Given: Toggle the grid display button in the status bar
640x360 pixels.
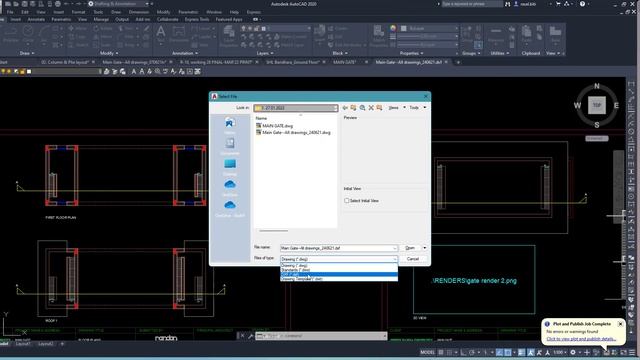Looking at the screenshot, I should pyautogui.click(x=441, y=352).
